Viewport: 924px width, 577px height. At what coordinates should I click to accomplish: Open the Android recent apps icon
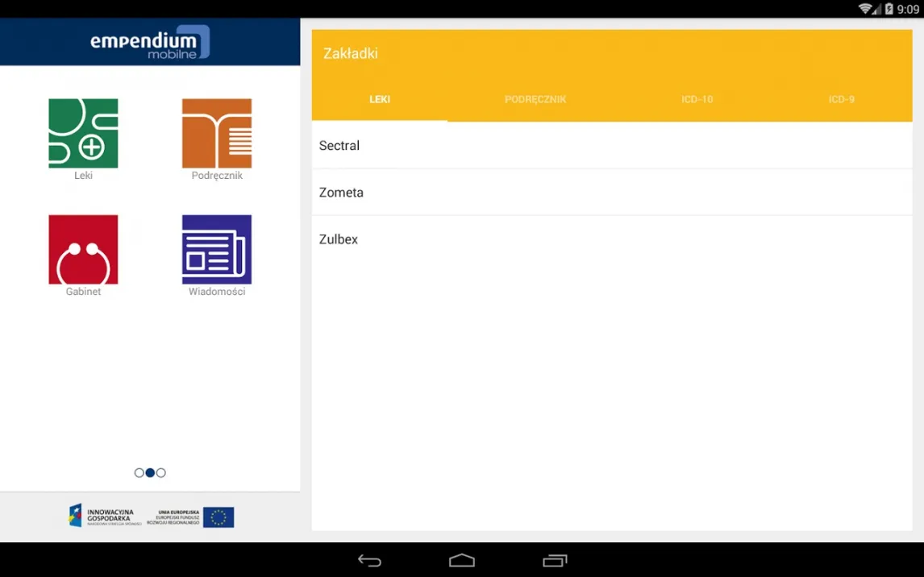pos(555,560)
